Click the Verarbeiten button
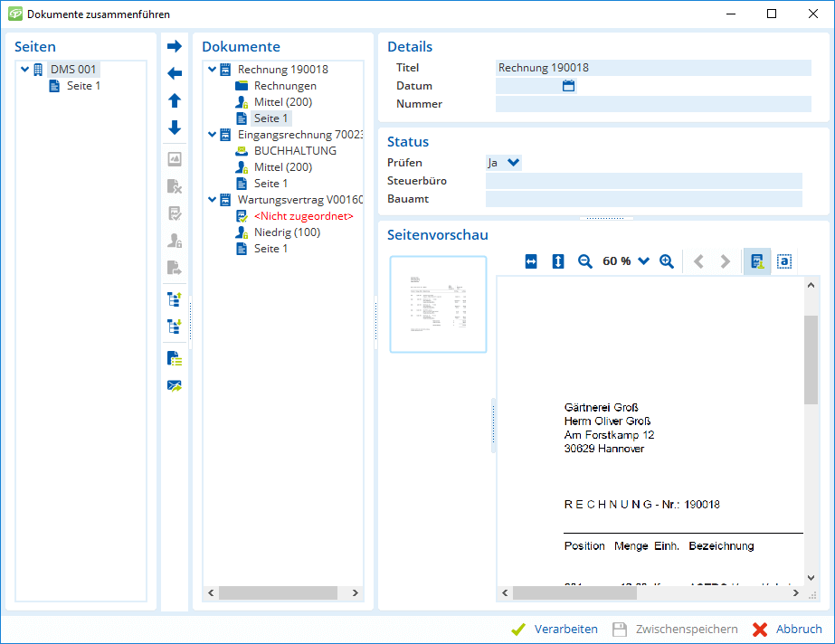This screenshot has height=644, width=835. (555, 630)
